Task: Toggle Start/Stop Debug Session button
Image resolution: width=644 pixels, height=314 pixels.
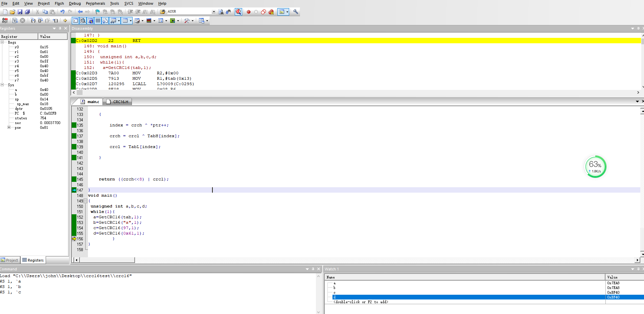Action: click(x=238, y=12)
